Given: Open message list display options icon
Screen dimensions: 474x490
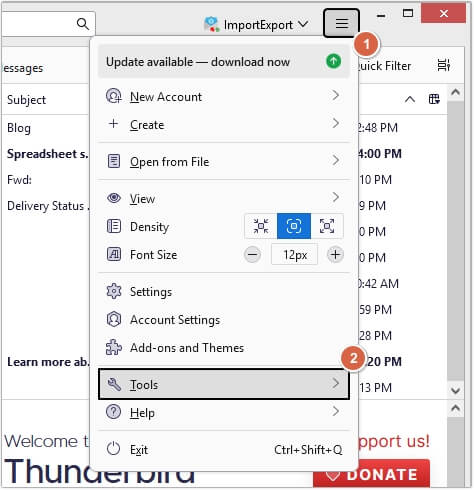Looking at the screenshot, I should [443, 65].
